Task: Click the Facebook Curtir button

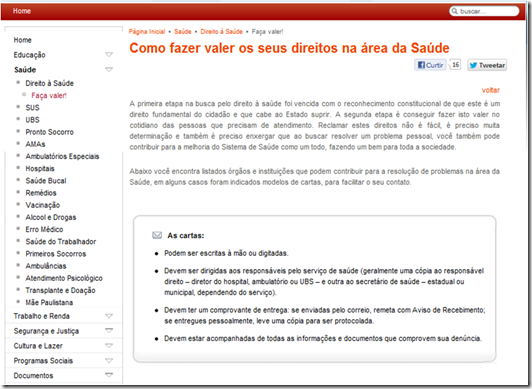Action: (430, 65)
